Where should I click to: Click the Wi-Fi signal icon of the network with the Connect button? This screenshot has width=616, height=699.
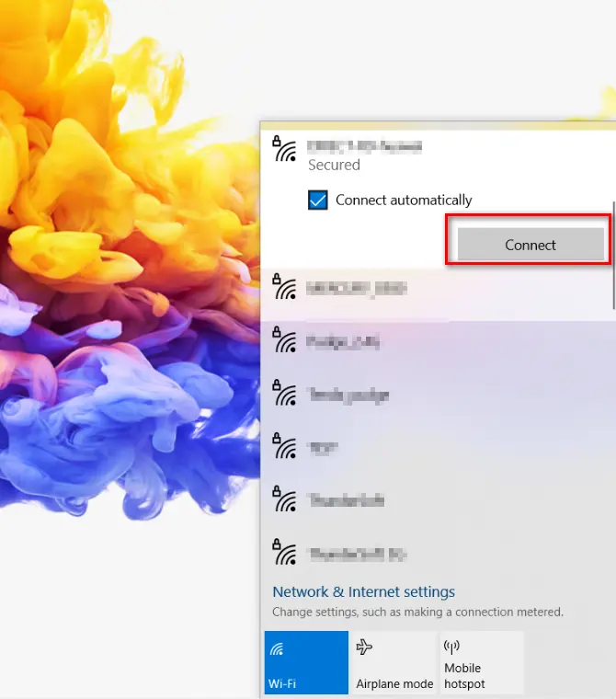pos(284,149)
